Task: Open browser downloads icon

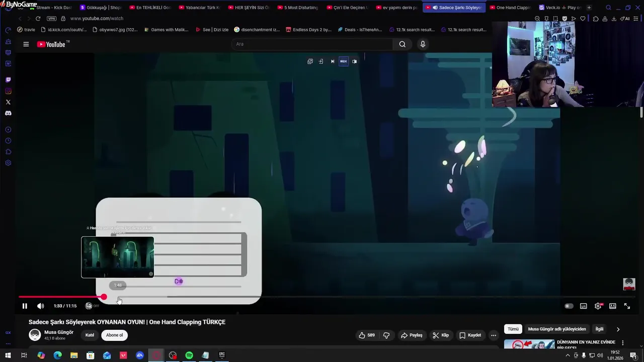Action: (x=615, y=19)
